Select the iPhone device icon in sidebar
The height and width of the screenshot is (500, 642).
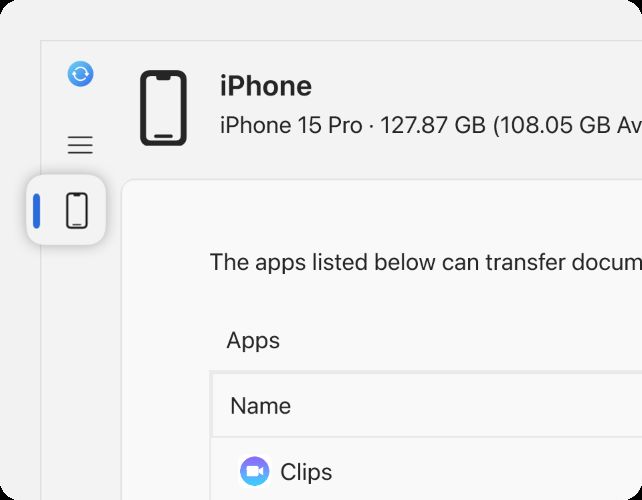77,210
